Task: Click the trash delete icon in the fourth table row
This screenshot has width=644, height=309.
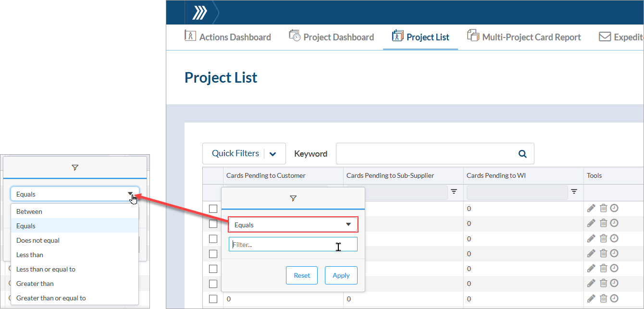Action: coord(603,253)
